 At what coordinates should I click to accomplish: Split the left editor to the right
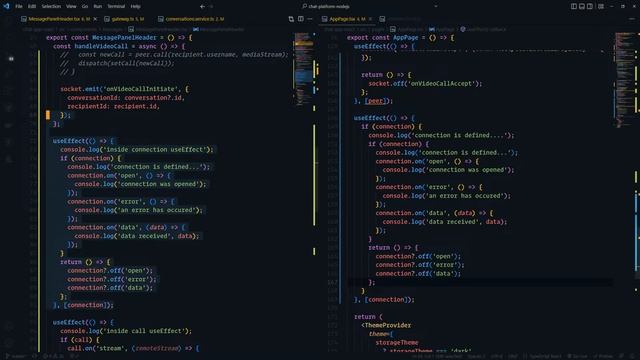(301, 19)
